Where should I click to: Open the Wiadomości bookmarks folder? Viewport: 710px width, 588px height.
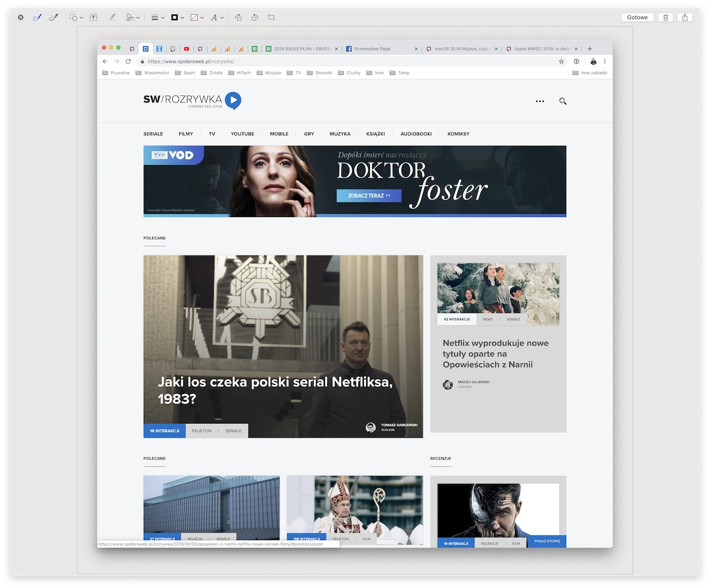[152, 73]
